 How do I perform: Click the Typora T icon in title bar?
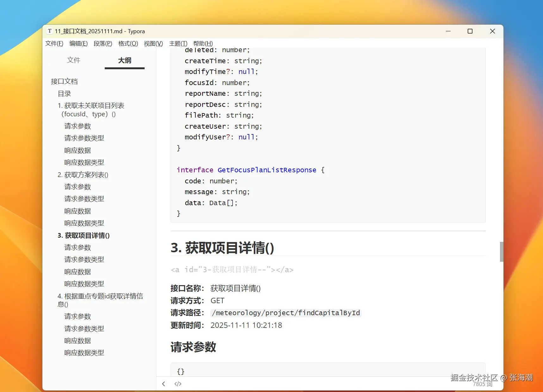pyautogui.click(x=50, y=31)
